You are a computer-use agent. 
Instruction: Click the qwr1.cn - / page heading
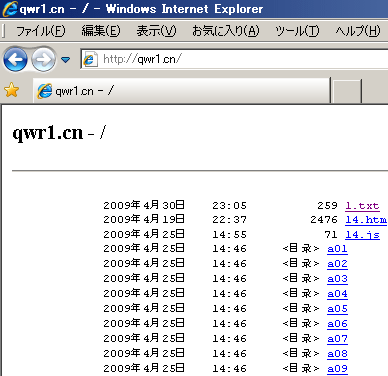(59, 133)
